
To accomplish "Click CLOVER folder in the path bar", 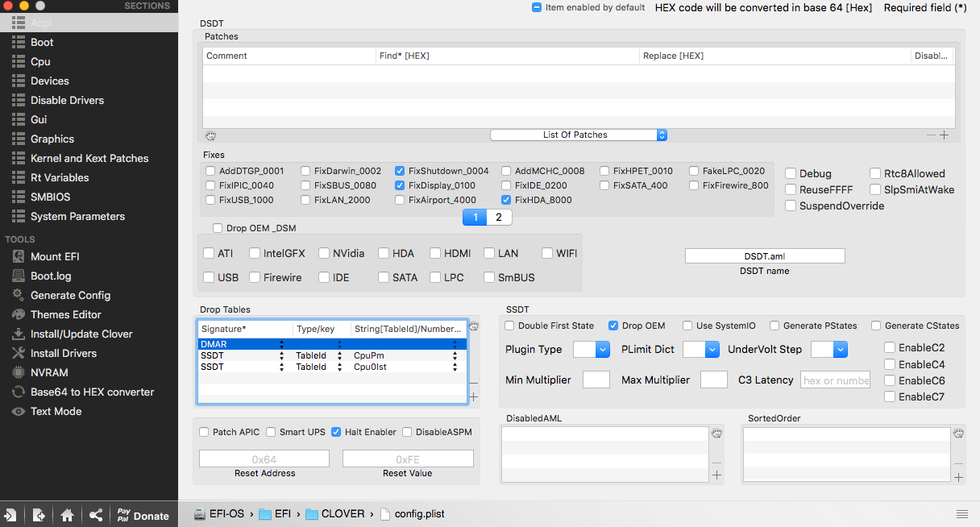I will 336,513.
